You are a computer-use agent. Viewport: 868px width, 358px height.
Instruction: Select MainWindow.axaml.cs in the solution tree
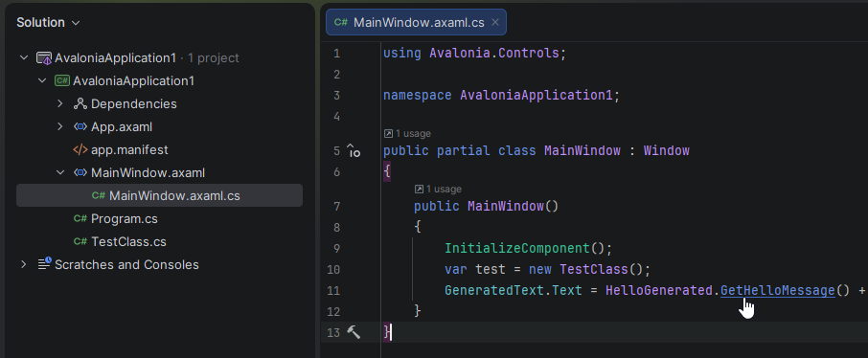159,195
